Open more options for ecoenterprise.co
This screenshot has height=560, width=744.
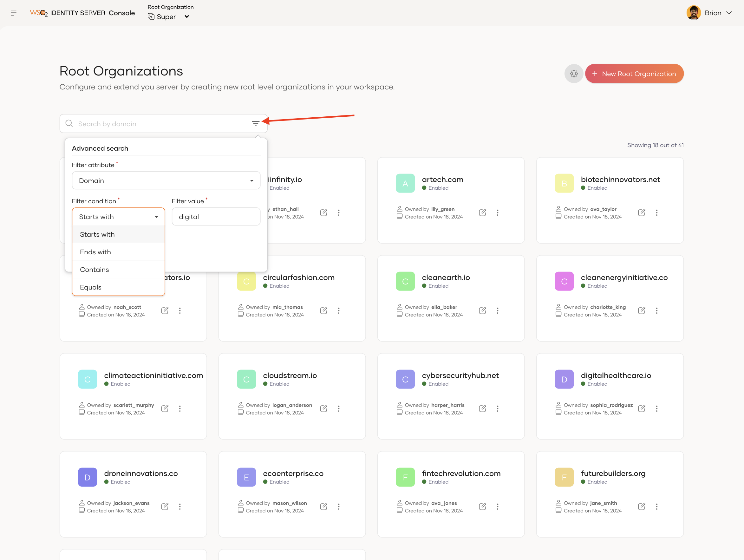click(x=339, y=506)
